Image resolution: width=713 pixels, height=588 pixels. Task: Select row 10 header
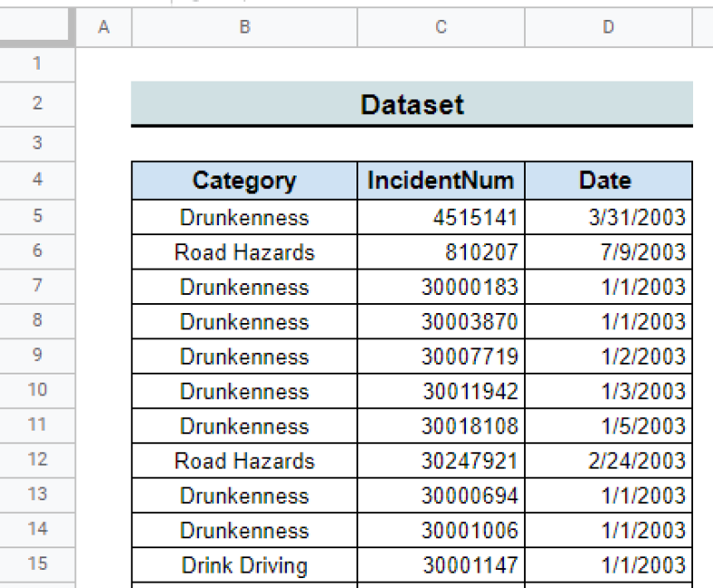pos(37,391)
